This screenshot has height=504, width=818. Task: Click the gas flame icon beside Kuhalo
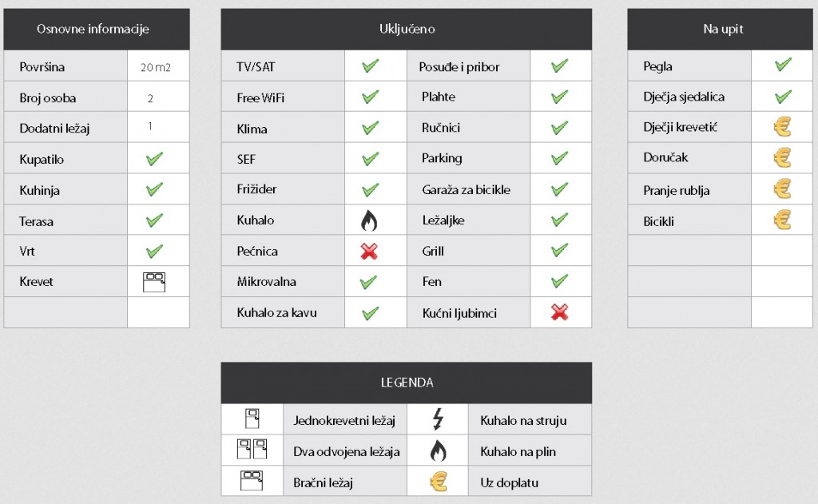[x=369, y=220]
